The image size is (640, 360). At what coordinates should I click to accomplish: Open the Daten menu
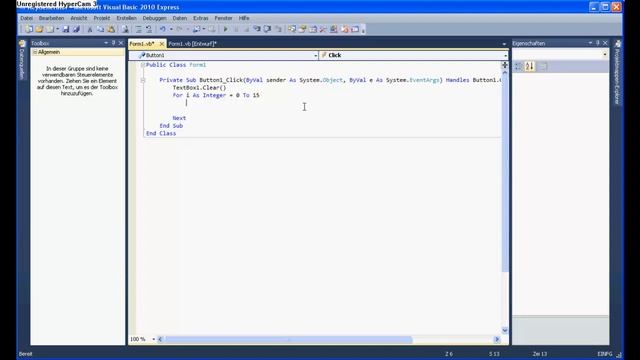tap(180, 18)
